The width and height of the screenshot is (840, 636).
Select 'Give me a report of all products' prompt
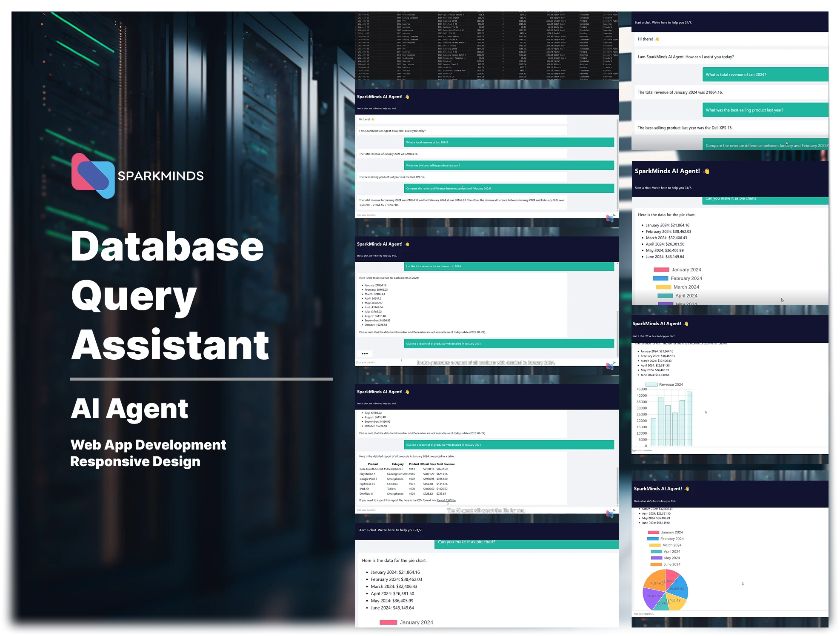(x=509, y=344)
